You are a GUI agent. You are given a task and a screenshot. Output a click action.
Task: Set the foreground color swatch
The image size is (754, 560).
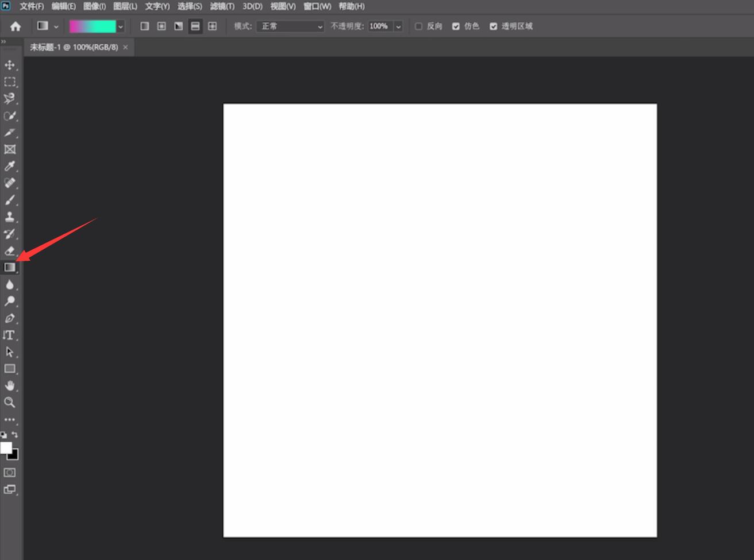point(6,448)
